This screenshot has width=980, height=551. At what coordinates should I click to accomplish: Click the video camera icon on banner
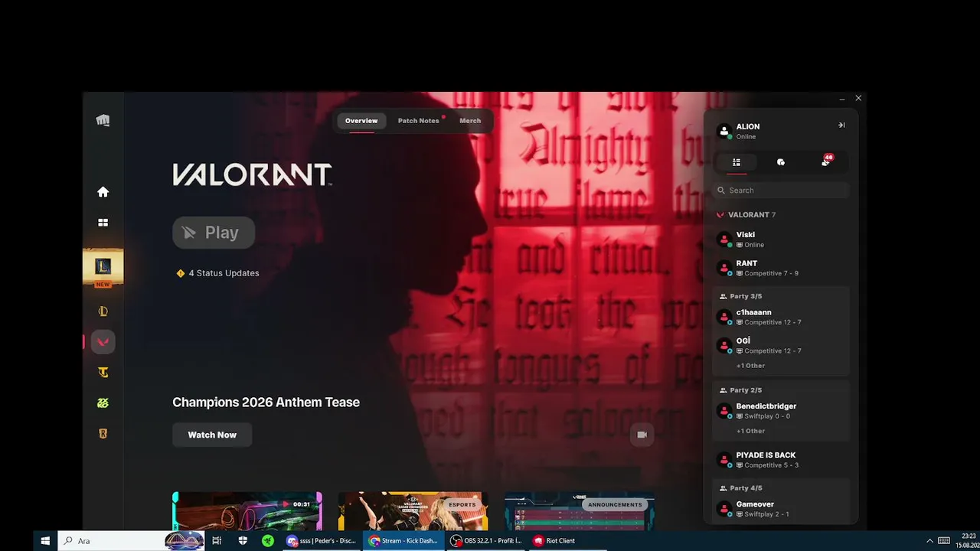(642, 435)
